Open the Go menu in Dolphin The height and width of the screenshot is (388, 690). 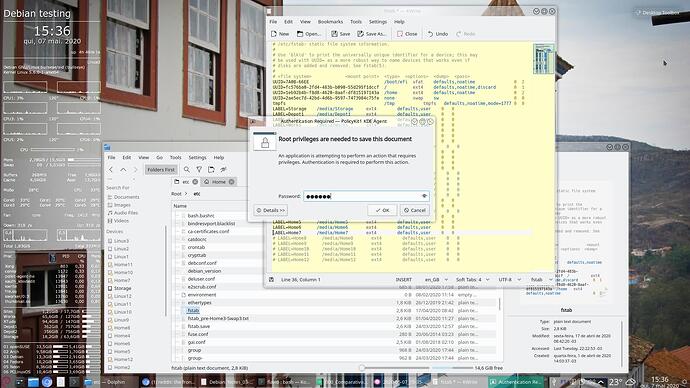click(x=159, y=157)
